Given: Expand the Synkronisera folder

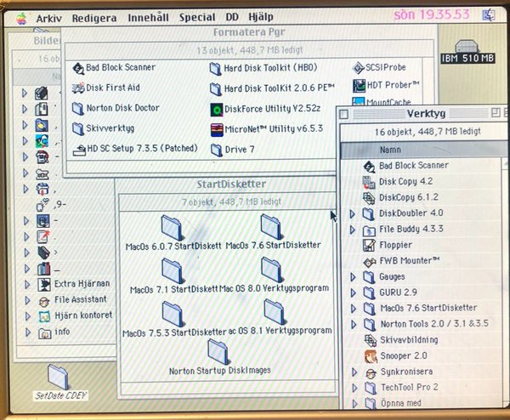Looking at the screenshot, I should coord(354,372).
